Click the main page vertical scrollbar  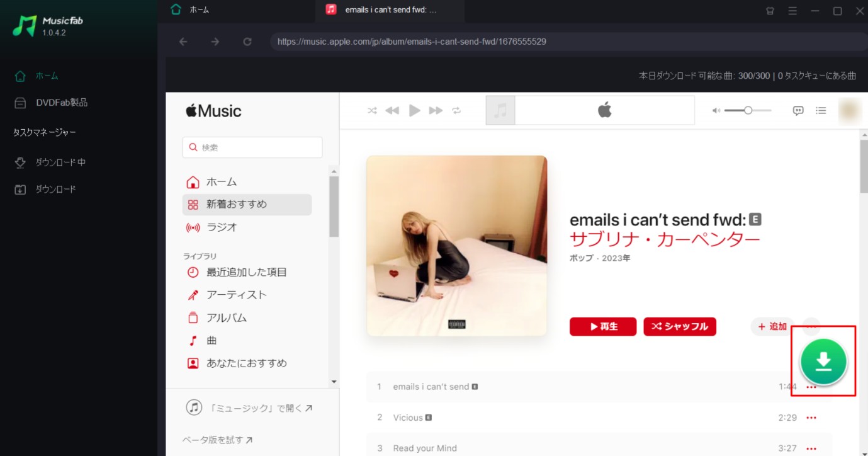[x=864, y=167]
